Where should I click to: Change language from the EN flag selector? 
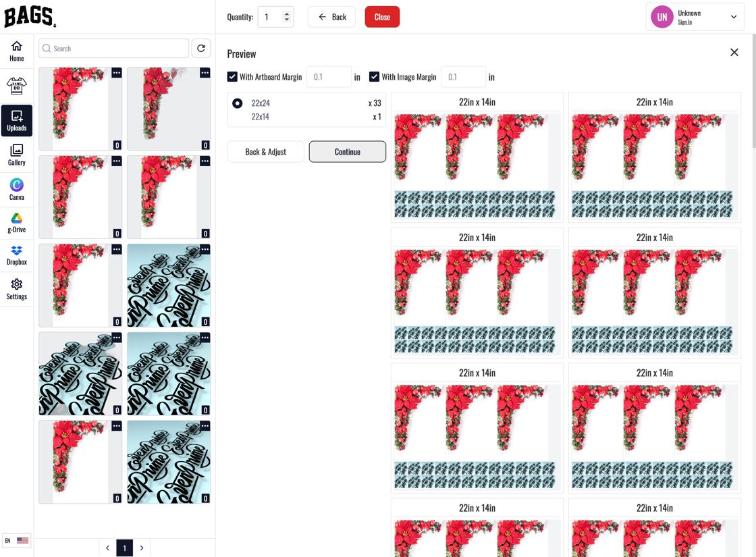click(16, 541)
